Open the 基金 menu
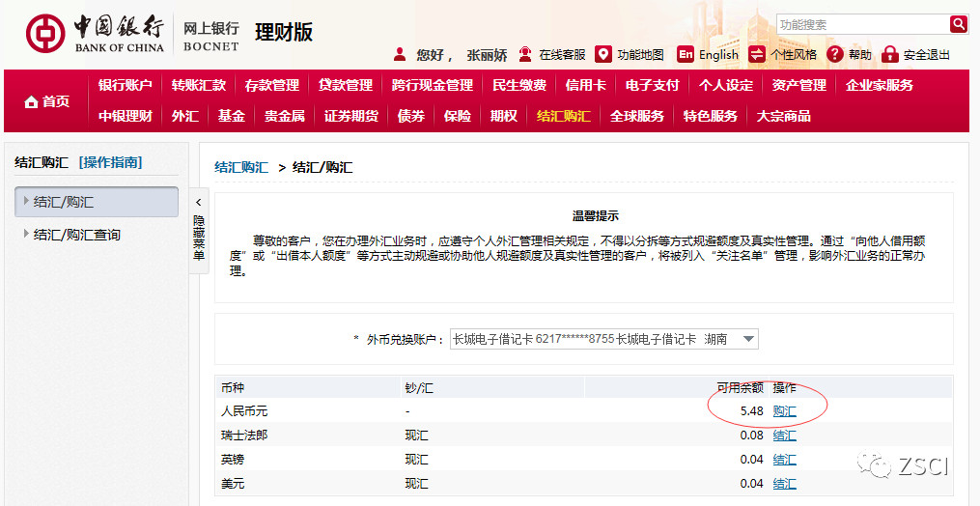 click(232, 116)
